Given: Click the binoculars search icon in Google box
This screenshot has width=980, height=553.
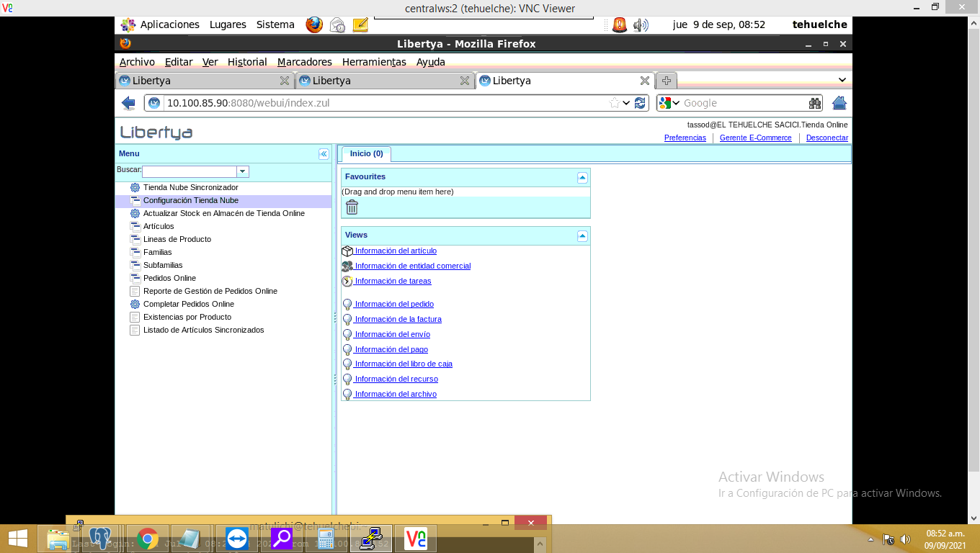Looking at the screenshot, I should click(815, 103).
